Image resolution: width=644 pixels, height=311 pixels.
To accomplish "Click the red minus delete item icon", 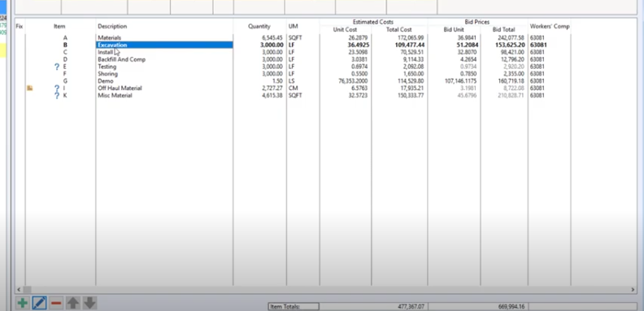I will click(56, 303).
